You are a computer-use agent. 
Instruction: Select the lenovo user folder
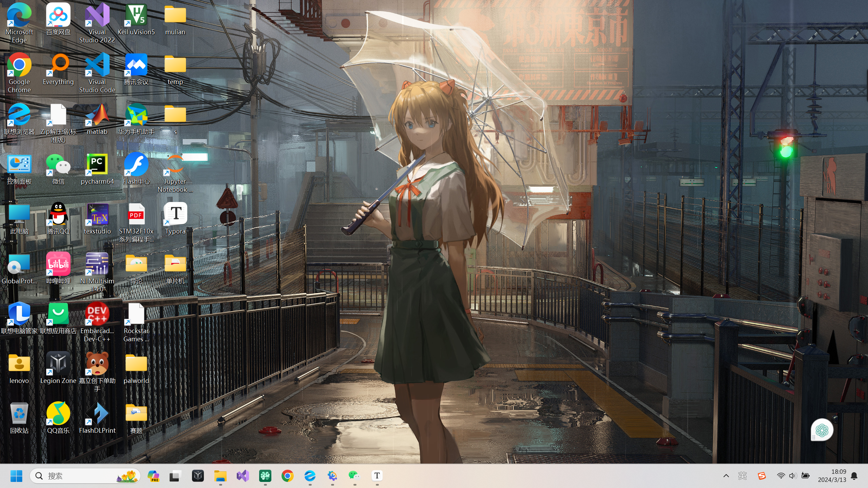[19, 368]
